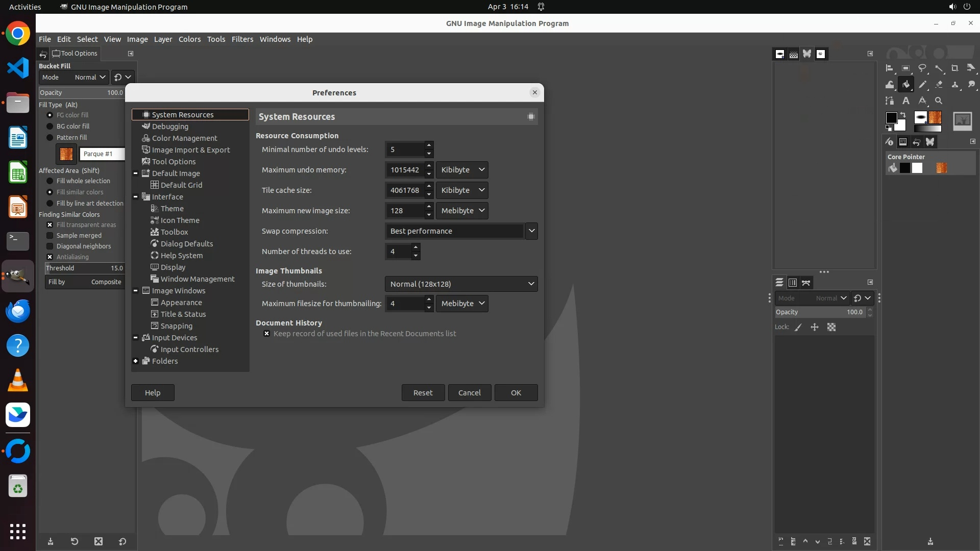The width and height of the screenshot is (980, 551).
Task: Select Color Management in preferences list
Action: pos(184,138)
